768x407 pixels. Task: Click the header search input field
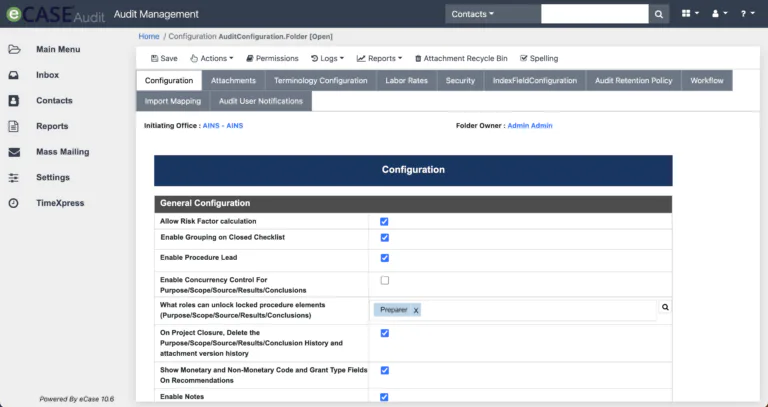(x=595, y=14)
